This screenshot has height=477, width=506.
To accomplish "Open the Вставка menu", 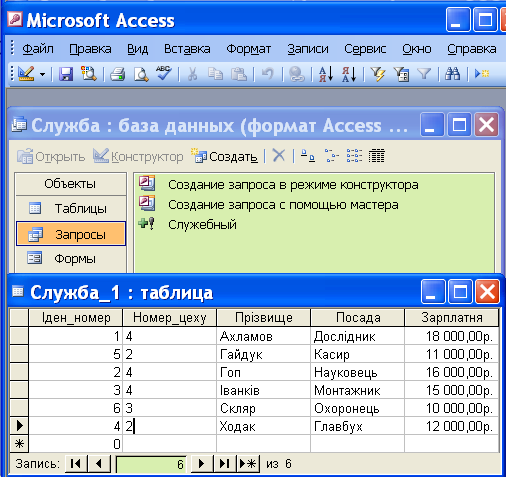I will pyautogui.click(x=187, y=49).
